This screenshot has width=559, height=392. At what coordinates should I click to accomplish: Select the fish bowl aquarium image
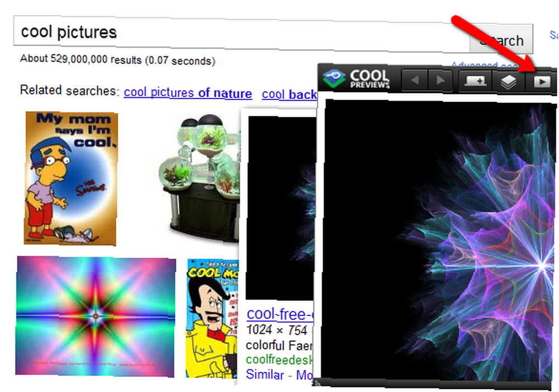200,178
